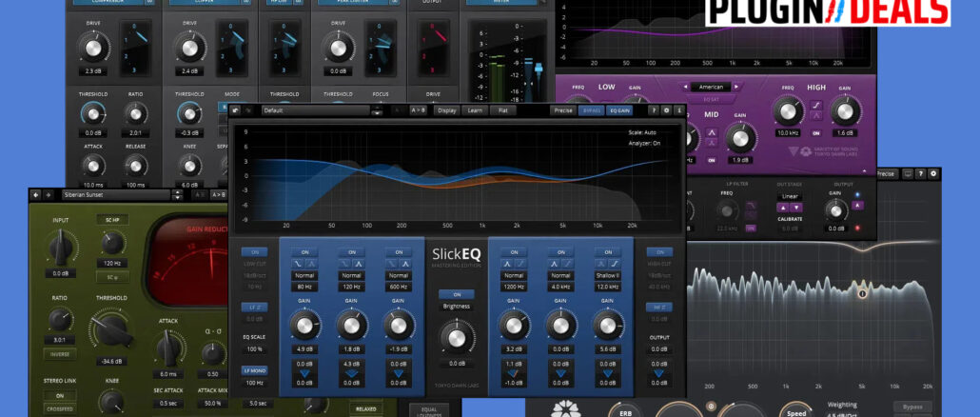980x417 pixels.
Task: Toggle the LF MONO button
Action: (254, 370)
